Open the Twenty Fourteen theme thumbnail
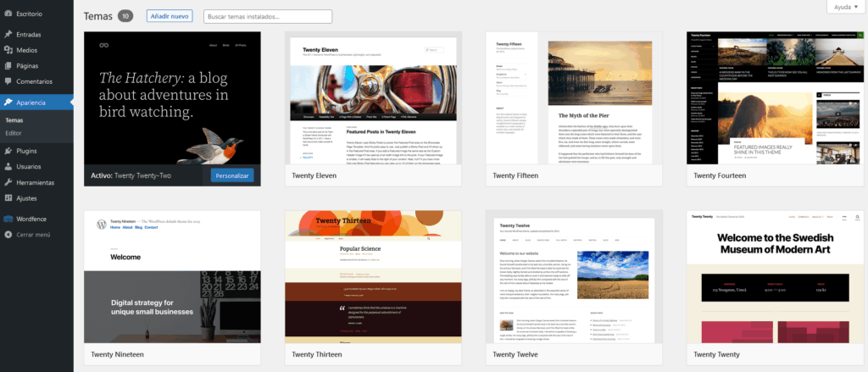Viewport: 868px width, 372px height. 775,98
